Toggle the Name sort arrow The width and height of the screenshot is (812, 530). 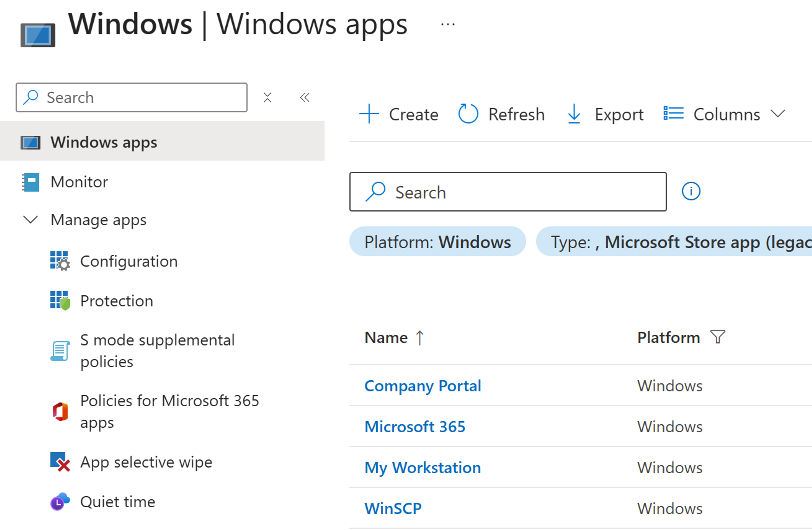pyautogui.click(x=420, y=338)
